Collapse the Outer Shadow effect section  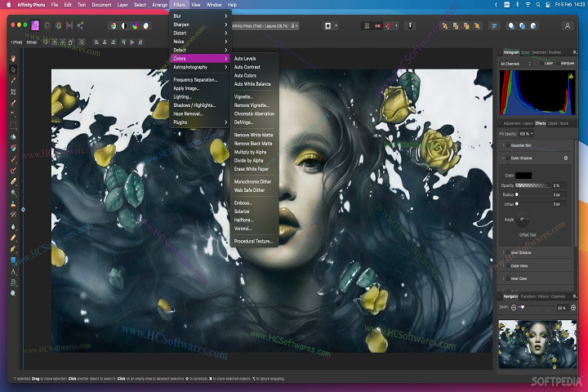coord(503,158)
